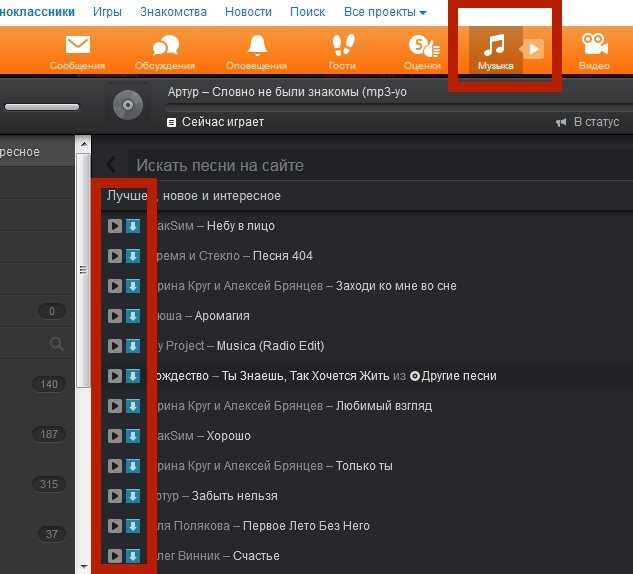Play the song Только ты
633x574 pixels.
point(115,466)
